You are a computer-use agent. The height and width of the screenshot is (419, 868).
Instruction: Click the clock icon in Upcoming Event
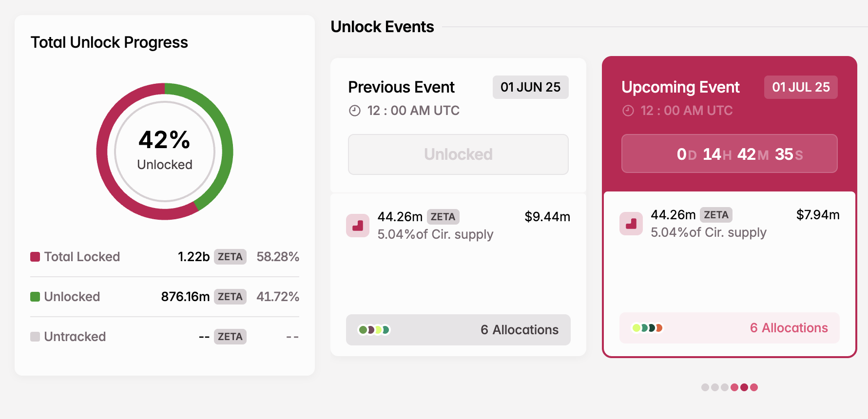point(628,111)
